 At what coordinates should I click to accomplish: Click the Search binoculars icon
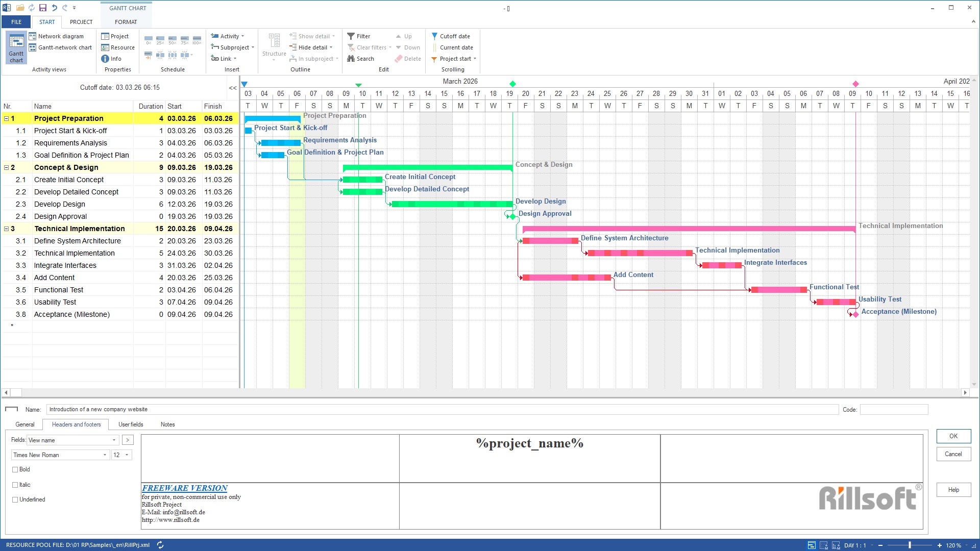(x=351, y=59)
